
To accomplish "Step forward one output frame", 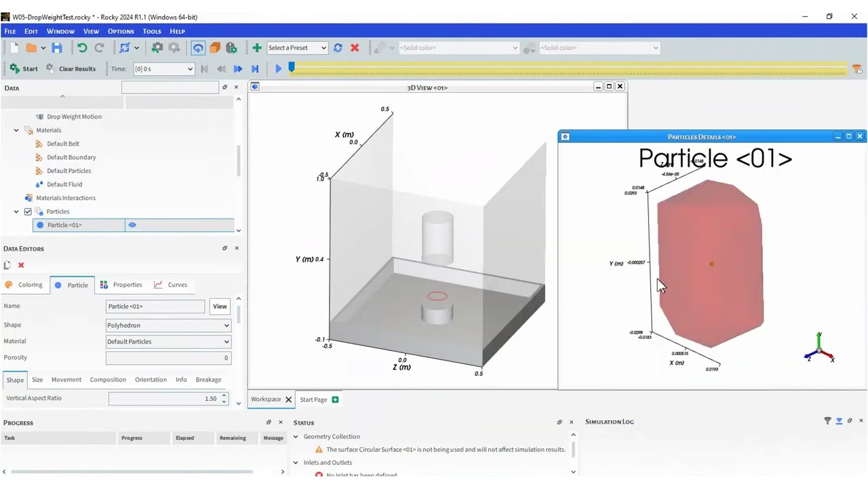I will (237, 68).
